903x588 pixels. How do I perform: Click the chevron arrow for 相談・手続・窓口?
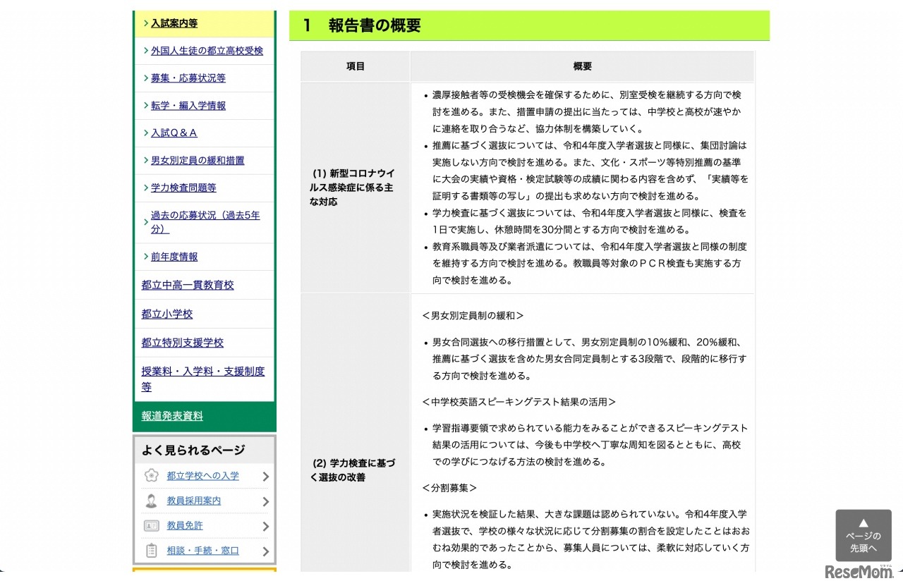(266, 552)
